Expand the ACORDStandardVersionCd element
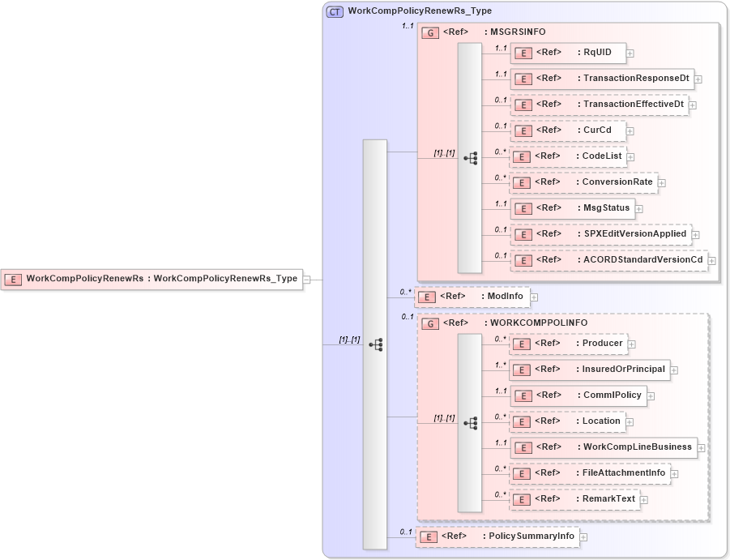Image resolution: width=730 pixels, height=560 pixels. click(x=711, y=259)
